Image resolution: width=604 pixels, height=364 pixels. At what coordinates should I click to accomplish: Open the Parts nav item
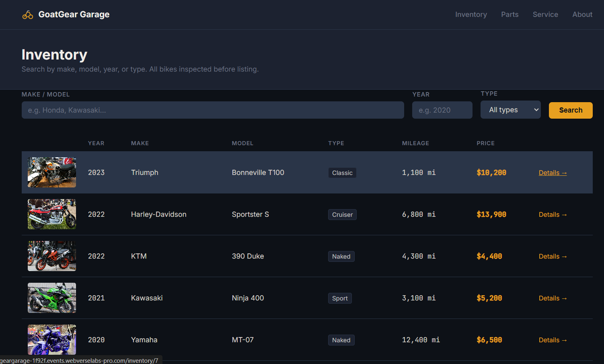[509, 14]
